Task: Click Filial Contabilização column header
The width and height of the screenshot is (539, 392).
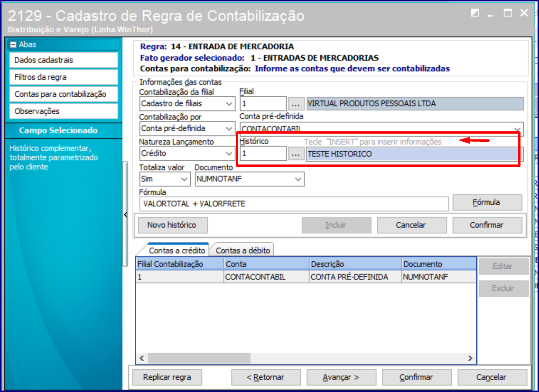Action: [180, 264]
